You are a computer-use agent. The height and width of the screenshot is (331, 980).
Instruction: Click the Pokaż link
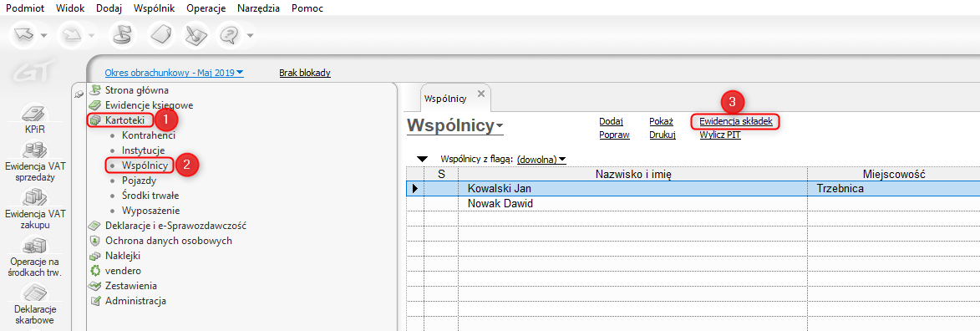pyautogui.click(x=661, y=121)
